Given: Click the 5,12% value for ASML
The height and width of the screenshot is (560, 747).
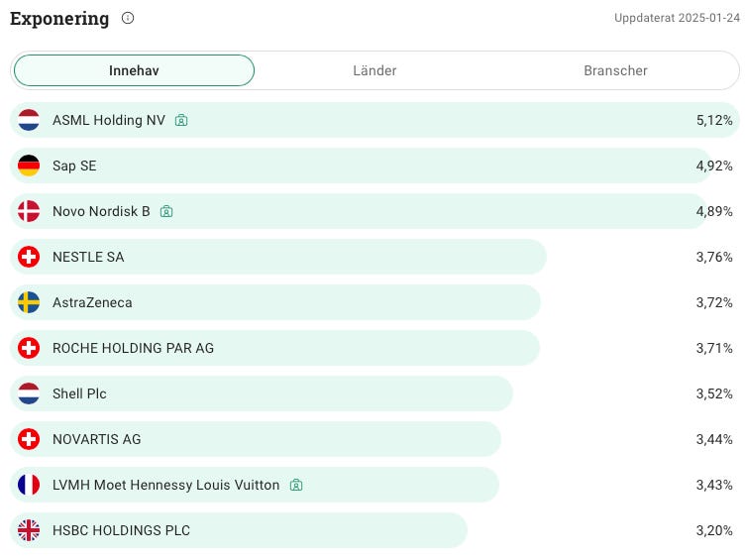Looking at the screenshot, I should pyautogui.click(x=714, y=120).
